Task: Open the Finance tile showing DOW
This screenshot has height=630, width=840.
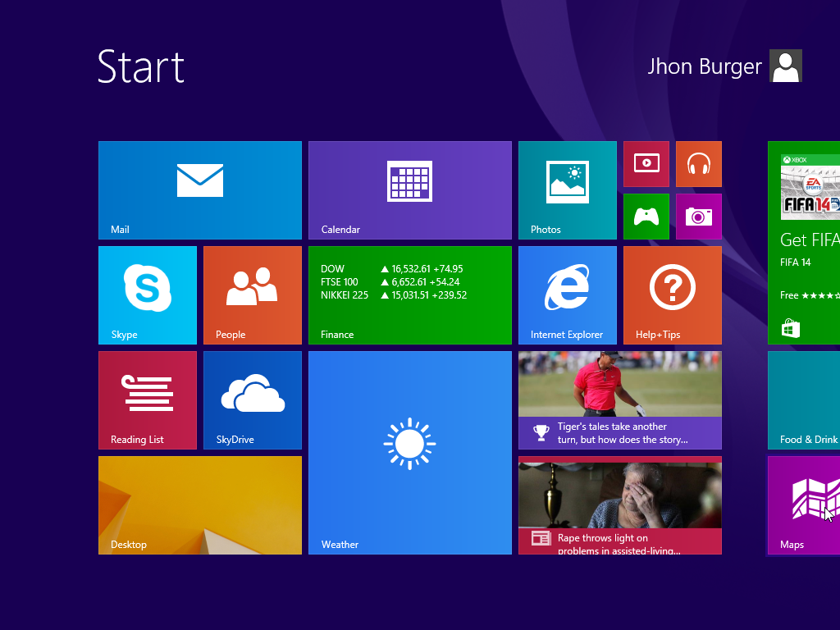Action: [x=410, y=295]
